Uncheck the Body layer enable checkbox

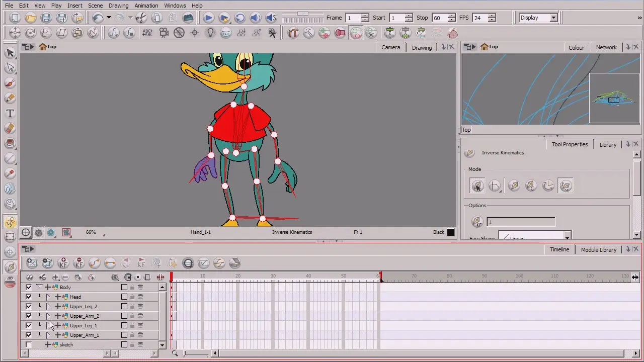(29, 287)
